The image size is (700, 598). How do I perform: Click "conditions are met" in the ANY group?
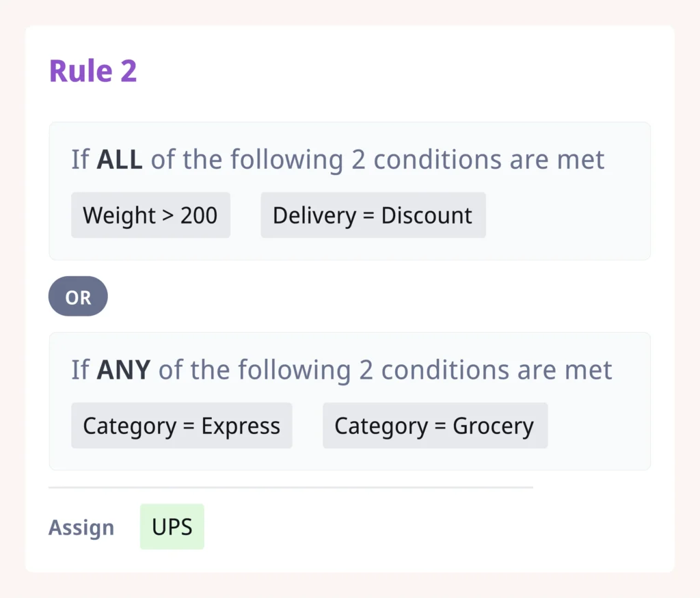coord(496,370)
